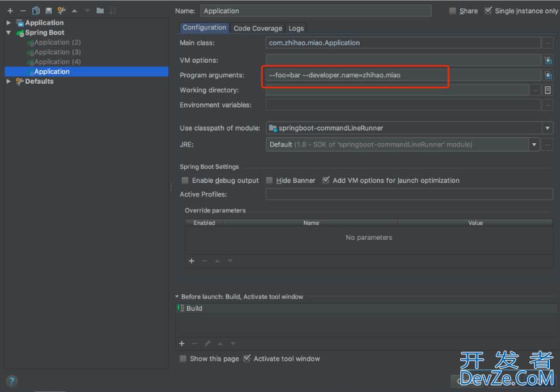The height and width of the screenshot is (392, 560).
Task: Remove override parameter with minus icon
Action: [x=204, y=261]
